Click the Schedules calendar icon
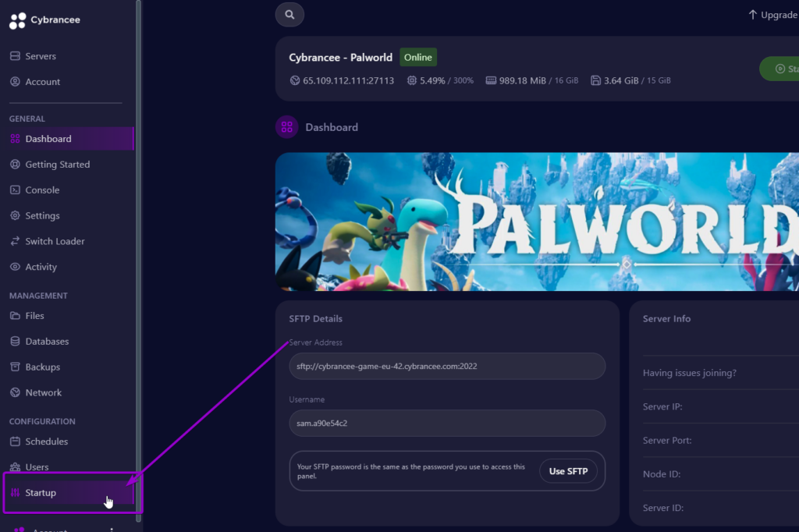The height and width of the screenshot is (532, 799). pyautogui.click(x=15, y=442)
